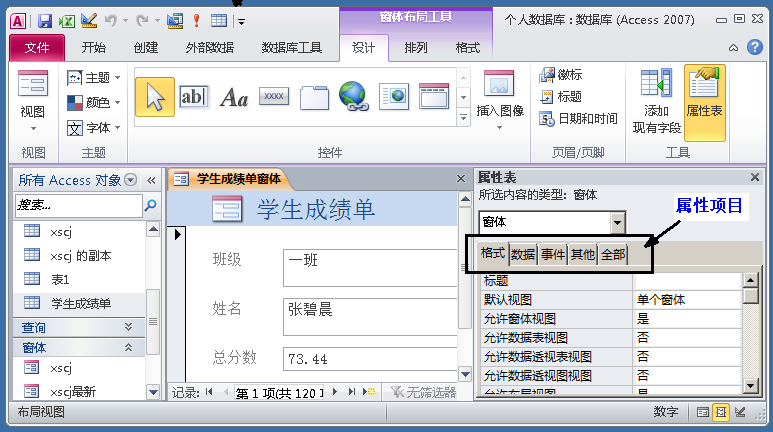
Task: Choose the Select arrow pointer control
Action: pos(155,97)
